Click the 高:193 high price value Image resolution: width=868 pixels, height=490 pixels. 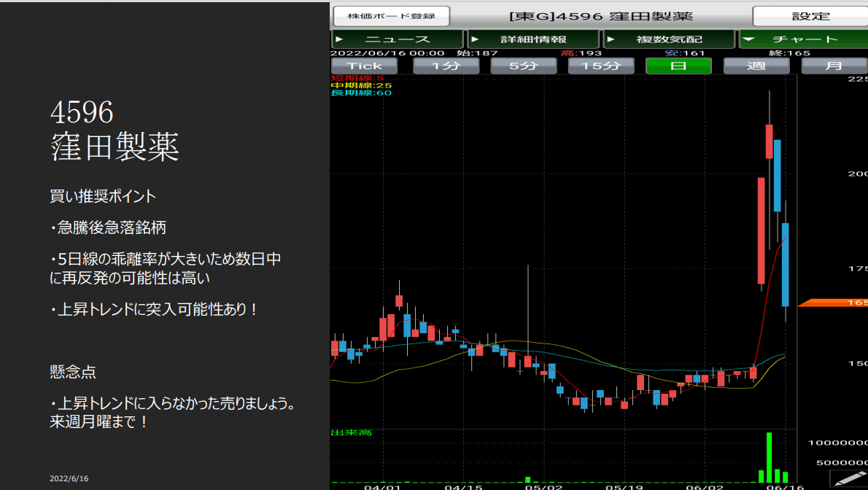(x=581, y=53)
